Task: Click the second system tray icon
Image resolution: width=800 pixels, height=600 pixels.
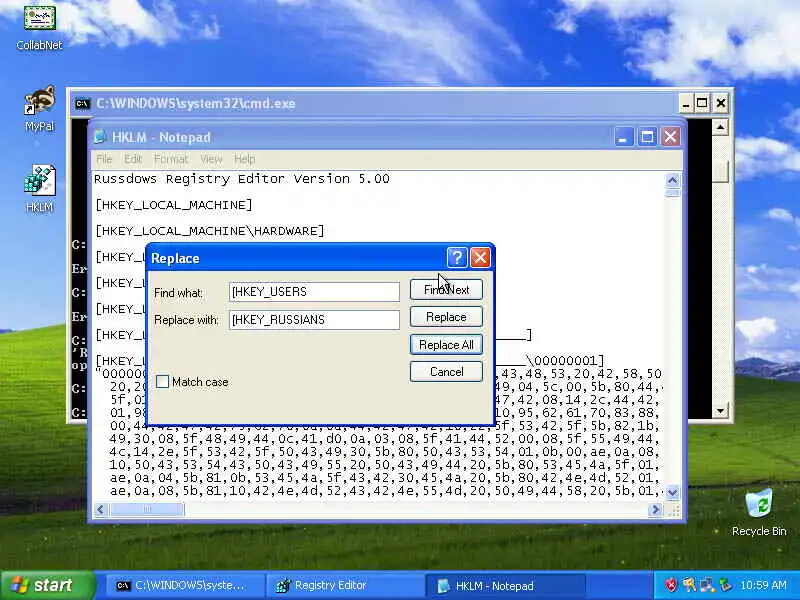Action: click(x=689, y=585)
